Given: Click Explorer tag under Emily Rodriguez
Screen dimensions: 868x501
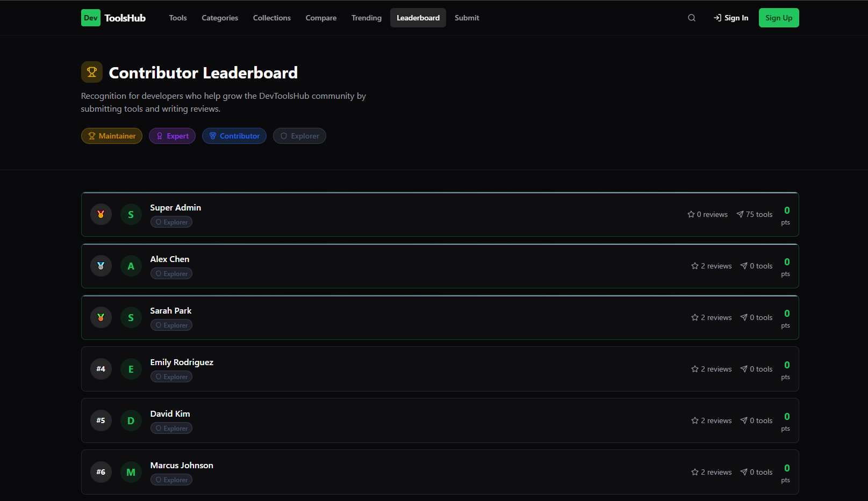Looking at the screenshot, I should point(171,376).
